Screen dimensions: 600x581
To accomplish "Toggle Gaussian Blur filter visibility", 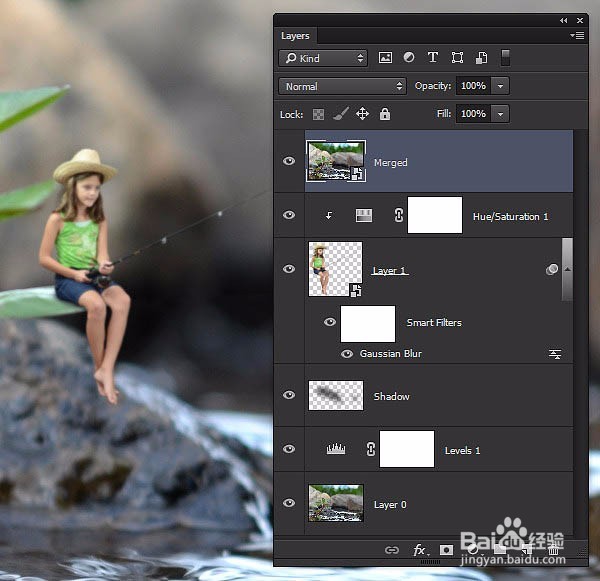I will pyautogui.click(x=347, y=354).
